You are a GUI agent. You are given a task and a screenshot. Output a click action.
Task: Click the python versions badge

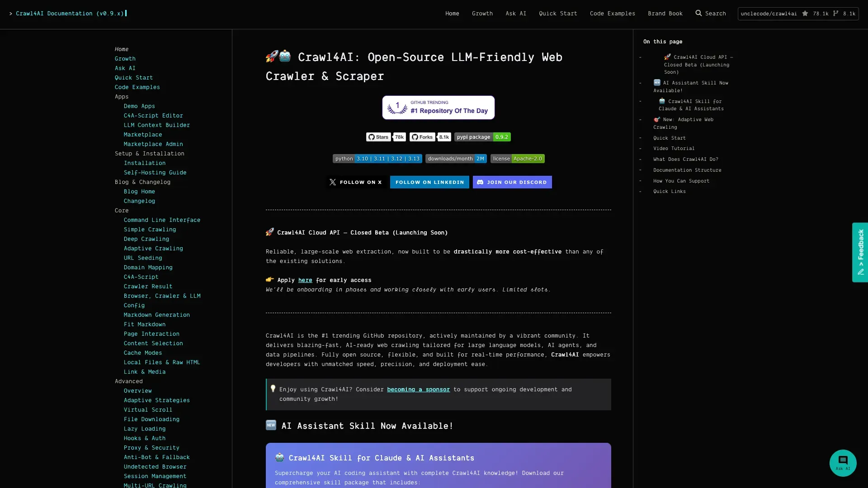point(377,159)
